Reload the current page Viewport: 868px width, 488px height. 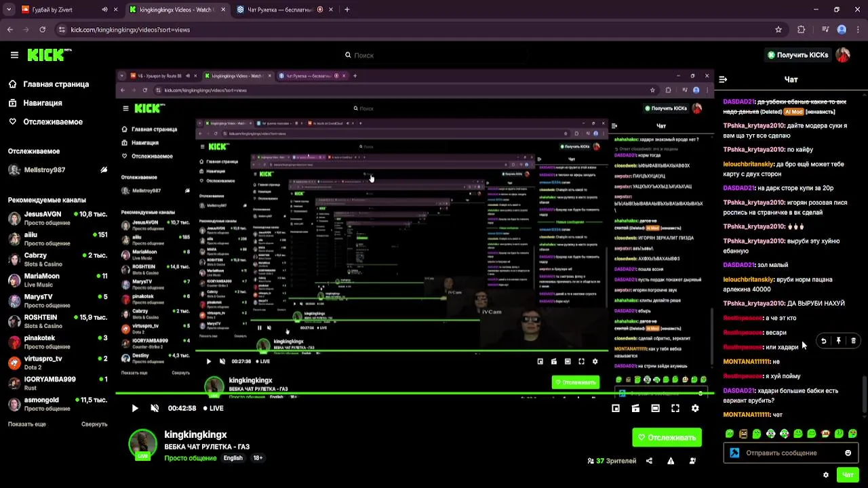tap(42, 30)
